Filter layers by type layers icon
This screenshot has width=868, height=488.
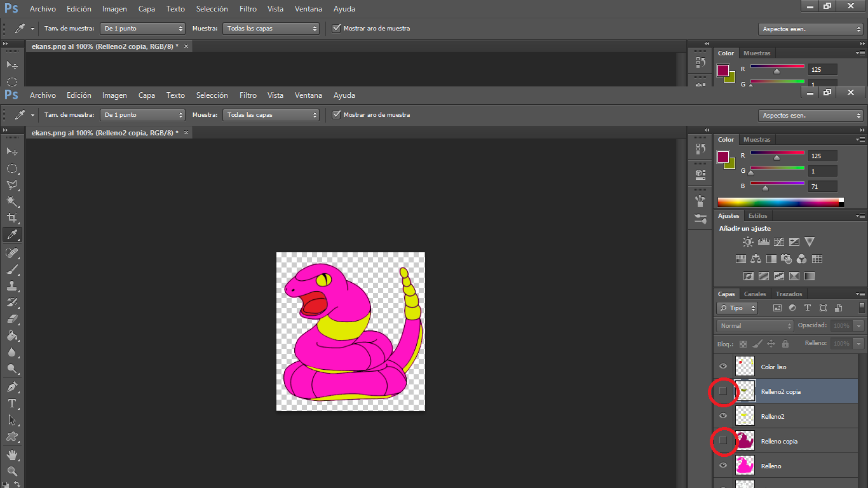[x=808, y=308]
